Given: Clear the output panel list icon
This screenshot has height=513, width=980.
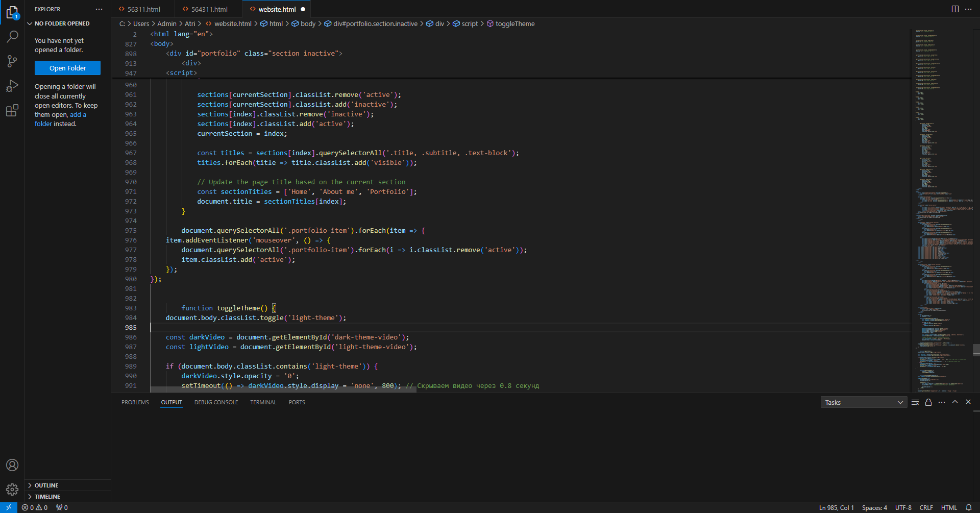Looking at the screenshot, I should click(x=915, y=402).
